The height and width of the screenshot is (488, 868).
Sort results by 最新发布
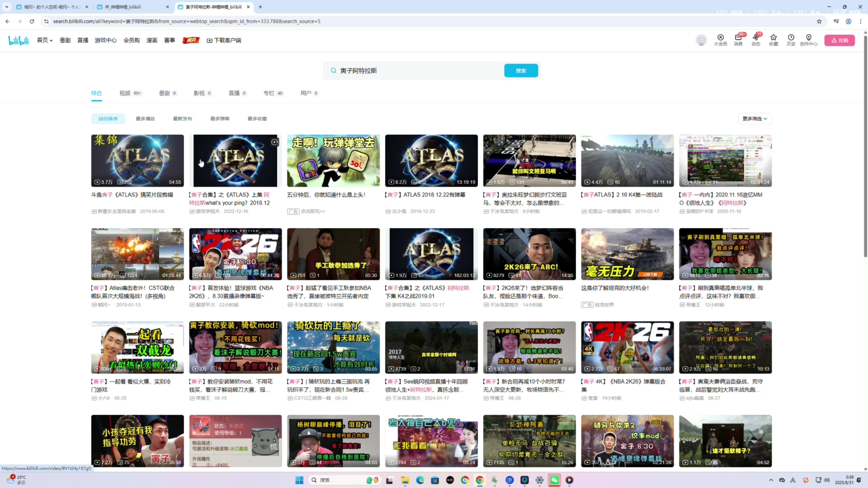[x=182, y=119]
